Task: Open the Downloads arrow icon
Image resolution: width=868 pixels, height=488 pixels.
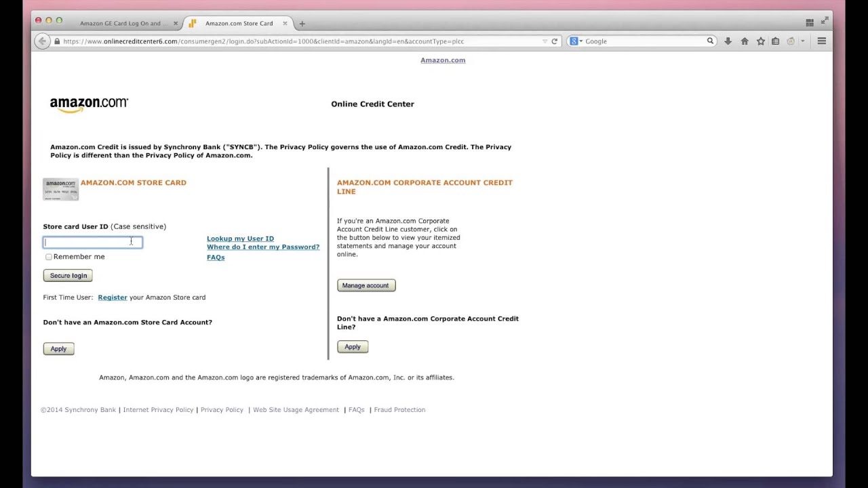Action: pyautogui.click(x=728, y=41)
